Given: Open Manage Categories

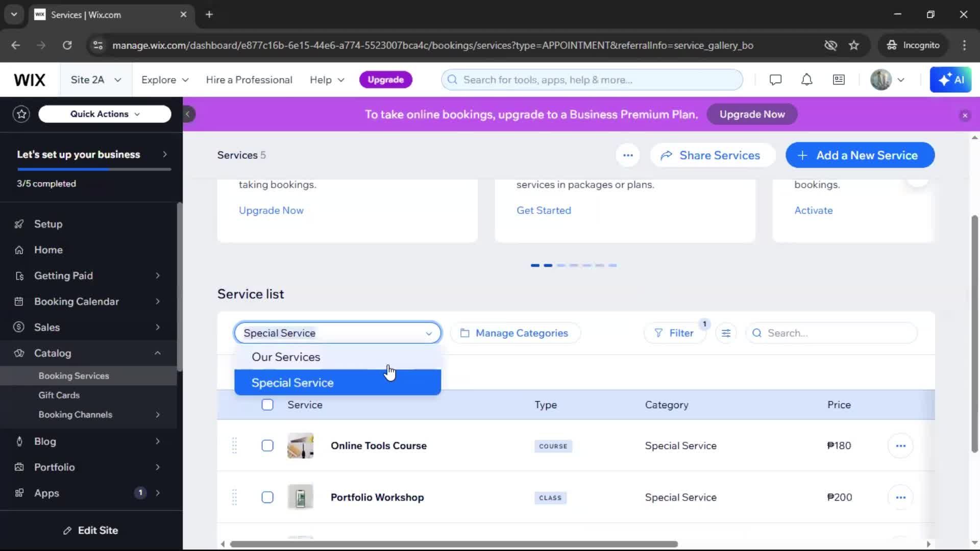Looking at the screenshot, I should pos(515,333).
